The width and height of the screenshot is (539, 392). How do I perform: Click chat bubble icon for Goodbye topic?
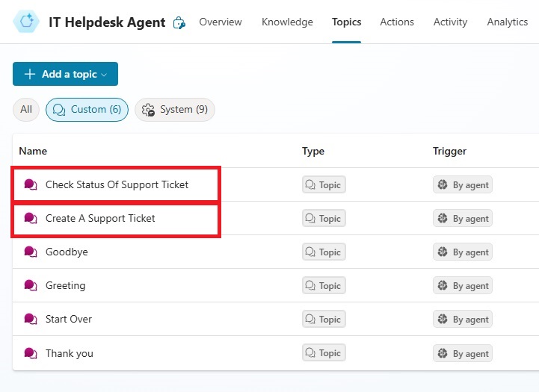(30, 252)
